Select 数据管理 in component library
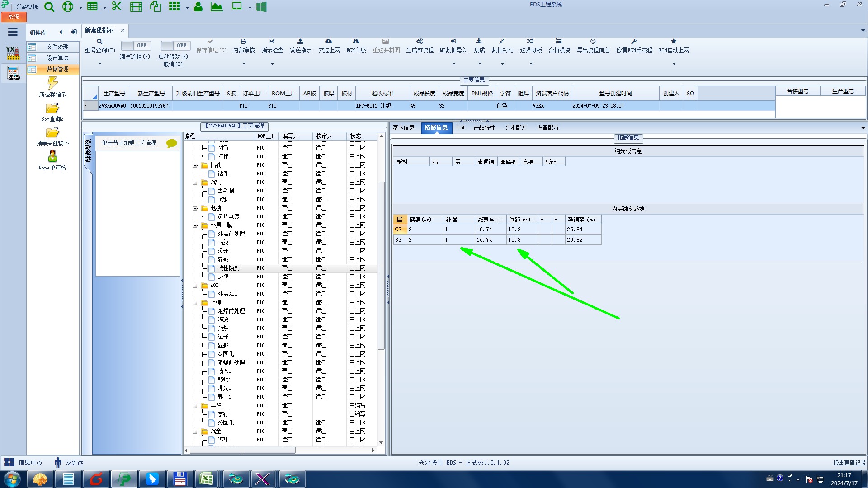 tap(57, 70)
